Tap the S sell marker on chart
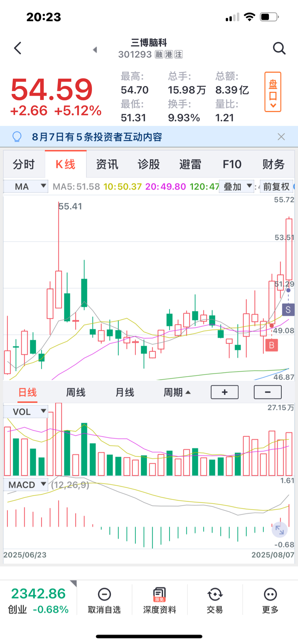298x644 pixels. [x=288, y=310]
